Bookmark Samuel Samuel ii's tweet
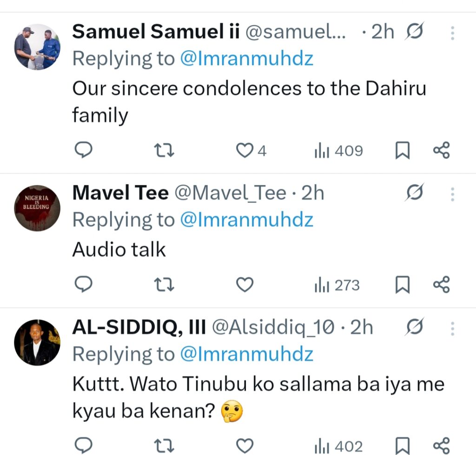This screenshot has width=476, height=455. click(x=402, y=151)
